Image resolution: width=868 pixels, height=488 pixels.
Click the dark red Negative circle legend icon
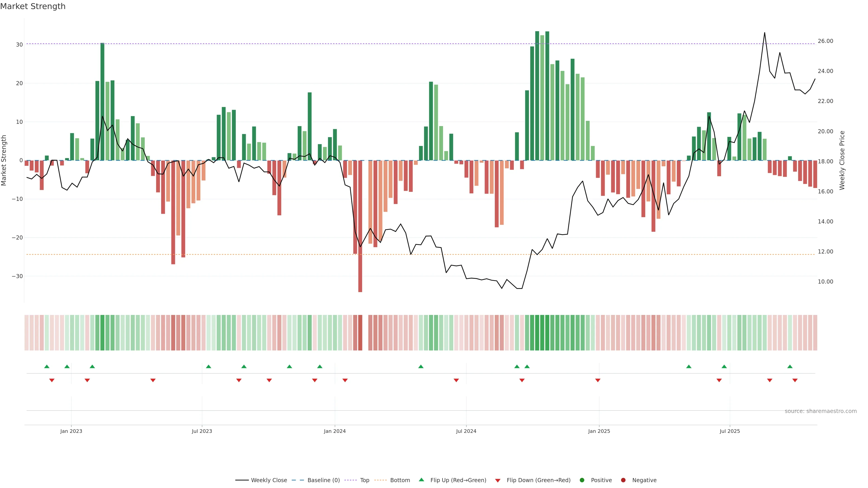click(x=623, y=480)
